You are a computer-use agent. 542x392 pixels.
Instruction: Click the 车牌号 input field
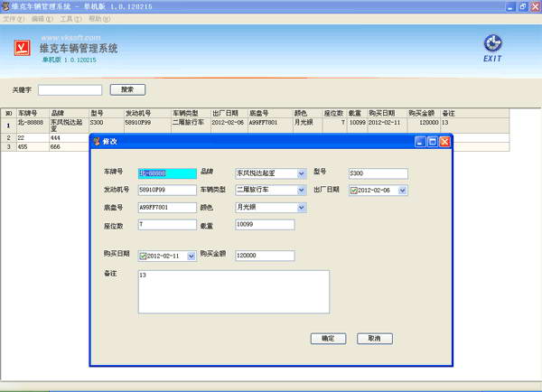(x=167, y=173)
